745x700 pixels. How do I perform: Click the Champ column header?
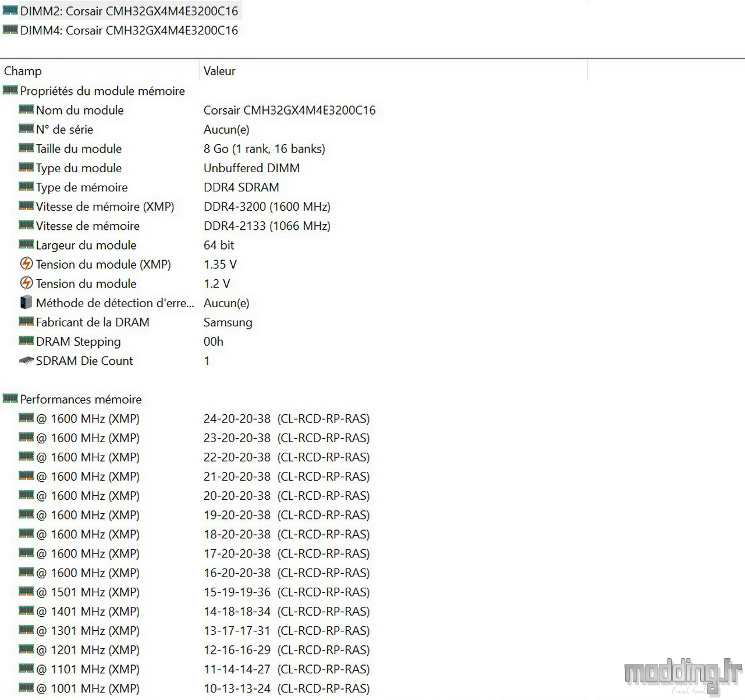23,71
